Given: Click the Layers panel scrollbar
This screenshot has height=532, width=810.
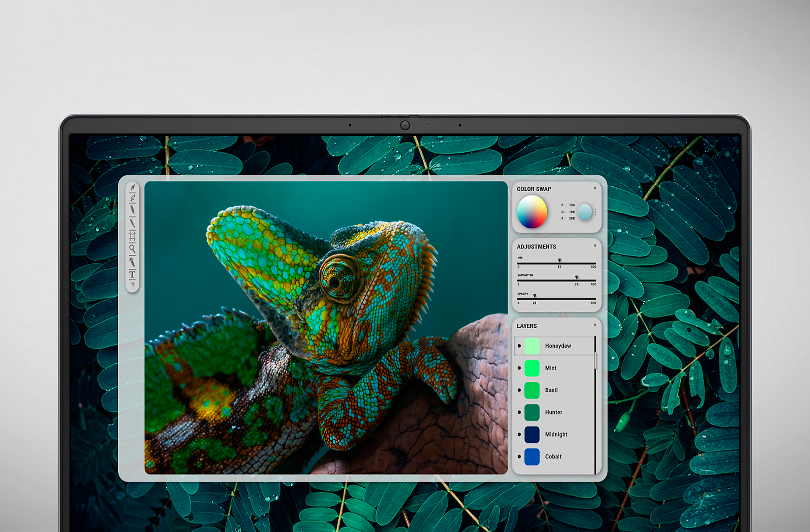Looking at the screenshot, I should (595, 361).
